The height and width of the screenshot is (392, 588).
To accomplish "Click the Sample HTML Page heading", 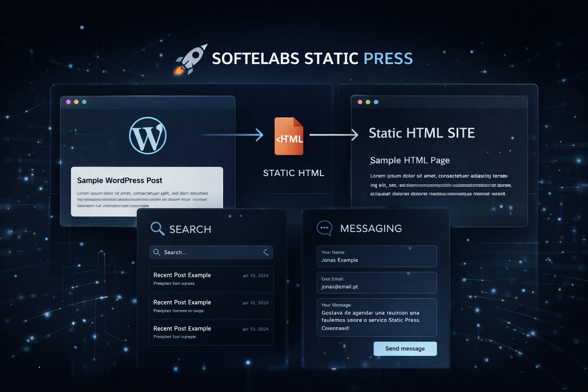I will (x=410, y=160).
